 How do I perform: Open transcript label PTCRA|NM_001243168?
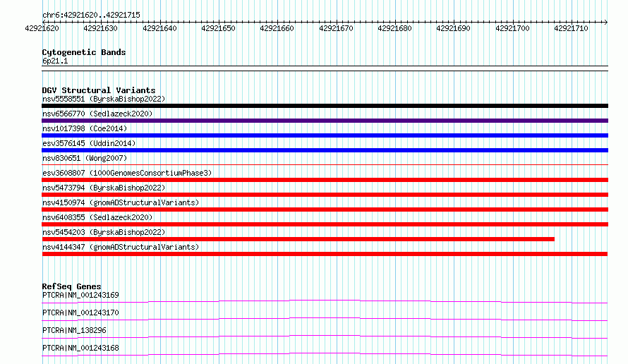80,348
